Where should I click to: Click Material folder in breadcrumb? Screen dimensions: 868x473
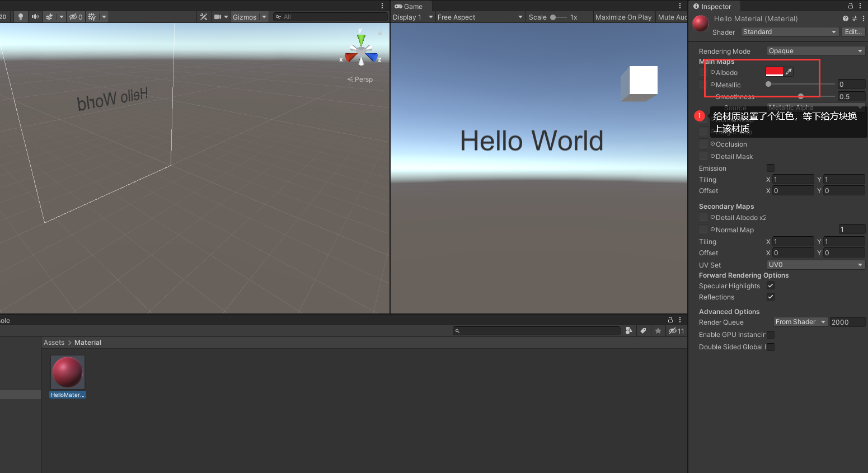pyautogui.click(x=88, y=343)
